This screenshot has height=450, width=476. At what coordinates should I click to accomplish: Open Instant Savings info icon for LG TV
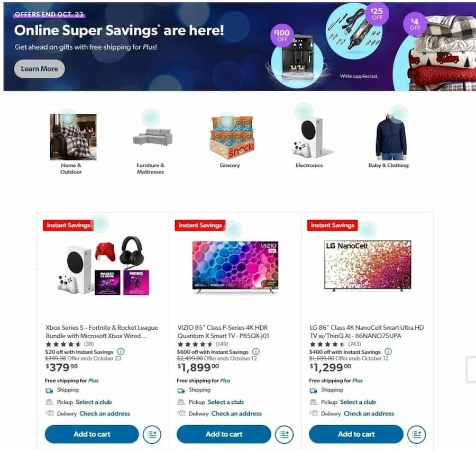click(x=388, y=352)
